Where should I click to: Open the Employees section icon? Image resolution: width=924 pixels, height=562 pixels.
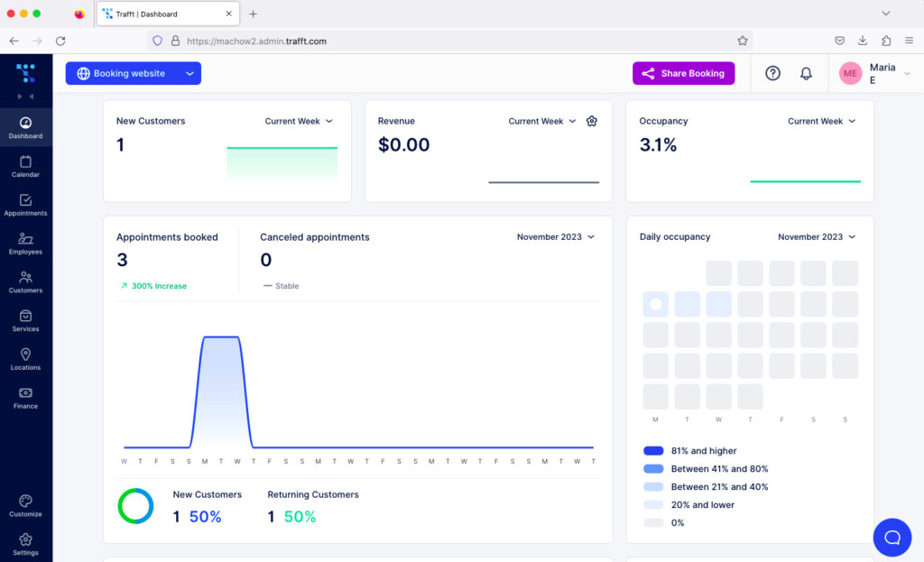pos(25,240)
